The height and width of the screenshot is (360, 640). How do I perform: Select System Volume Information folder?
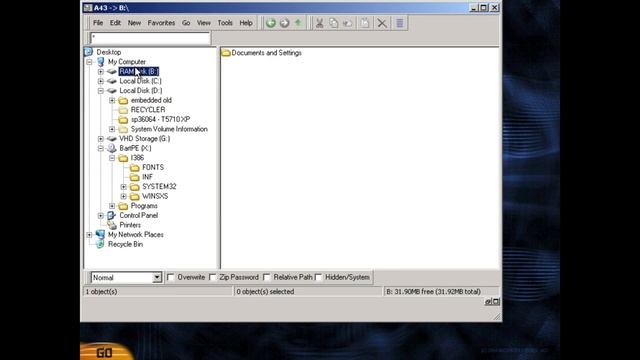point(169,129)
